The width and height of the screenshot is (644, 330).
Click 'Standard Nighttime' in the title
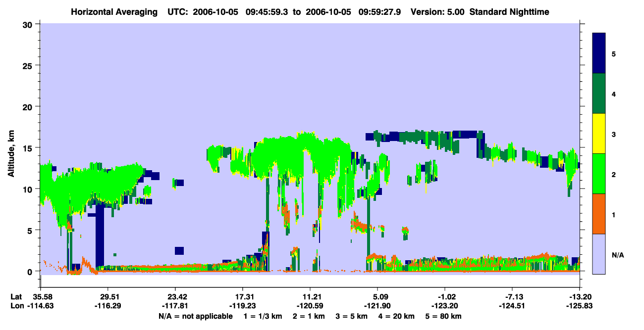tap(509, 12)
